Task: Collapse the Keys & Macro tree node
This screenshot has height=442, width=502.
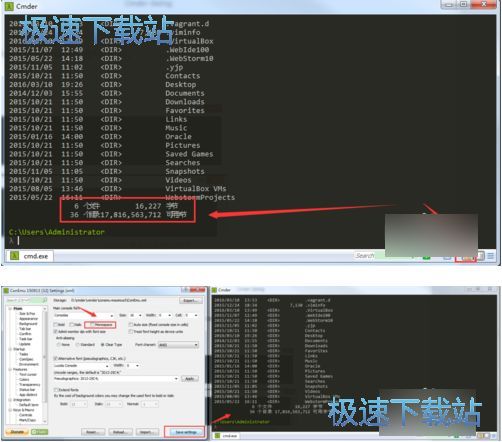Action: click(10, 410)
